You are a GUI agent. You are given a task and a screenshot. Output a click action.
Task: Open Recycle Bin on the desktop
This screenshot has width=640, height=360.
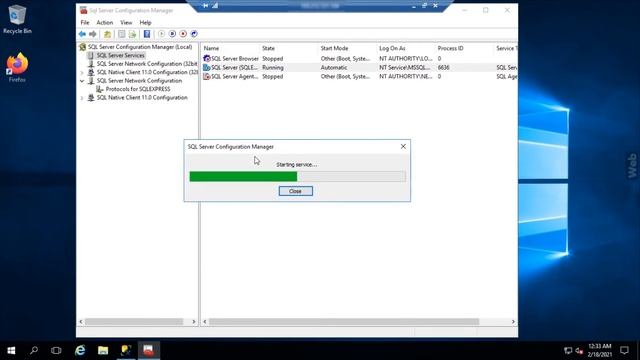click(17, 20)
